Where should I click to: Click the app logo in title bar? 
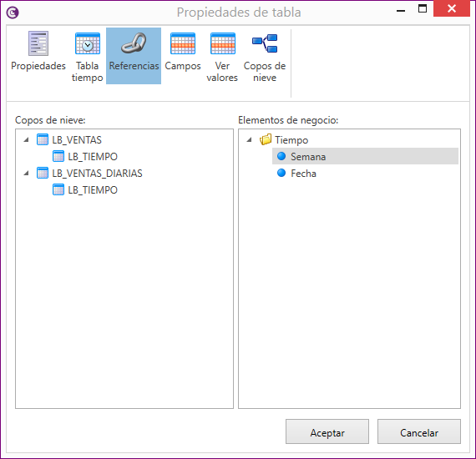click(x=13, y=13)
